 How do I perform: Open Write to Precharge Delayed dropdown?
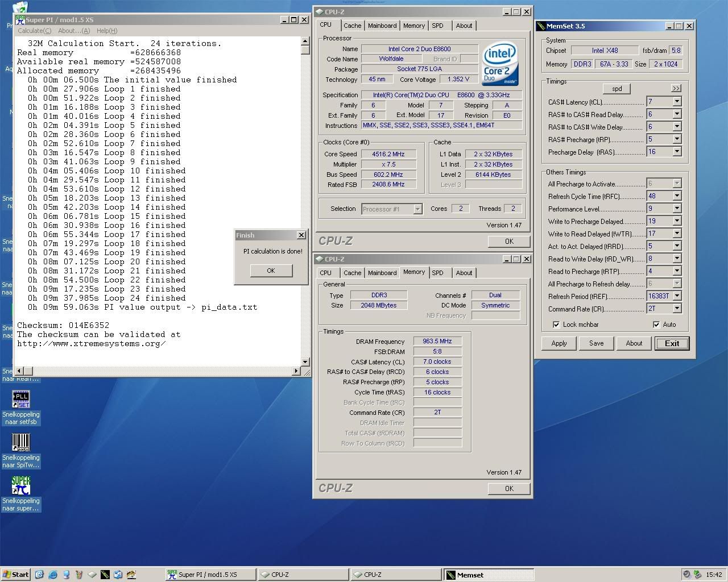click(677, 221)
